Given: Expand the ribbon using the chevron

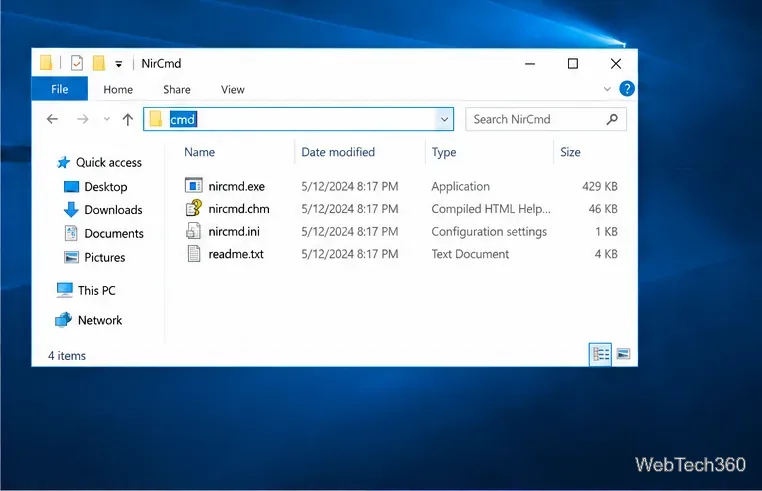Looking at the screenshot, I should pos(607,89).
